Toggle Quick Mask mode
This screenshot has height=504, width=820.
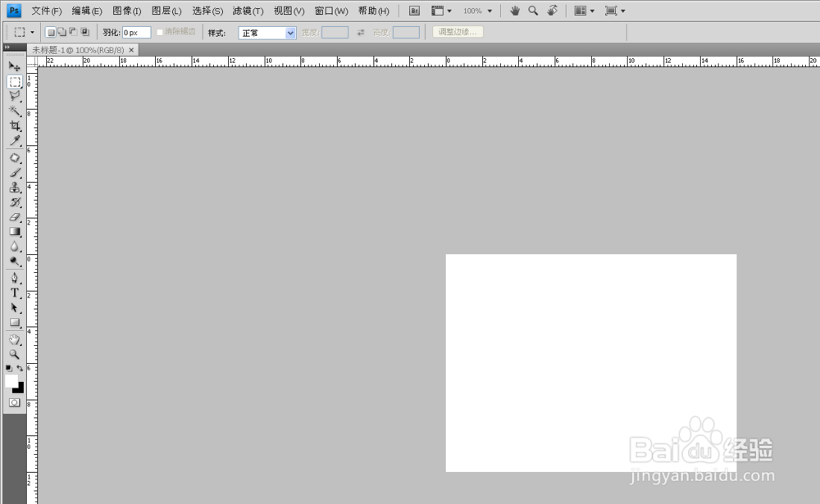point(15,402)
